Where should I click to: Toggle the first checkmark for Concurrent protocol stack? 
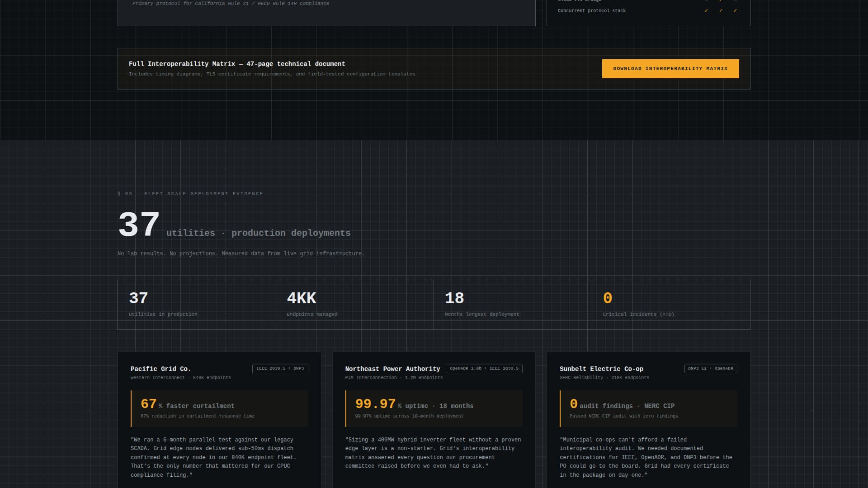click(x=707, y=10)
